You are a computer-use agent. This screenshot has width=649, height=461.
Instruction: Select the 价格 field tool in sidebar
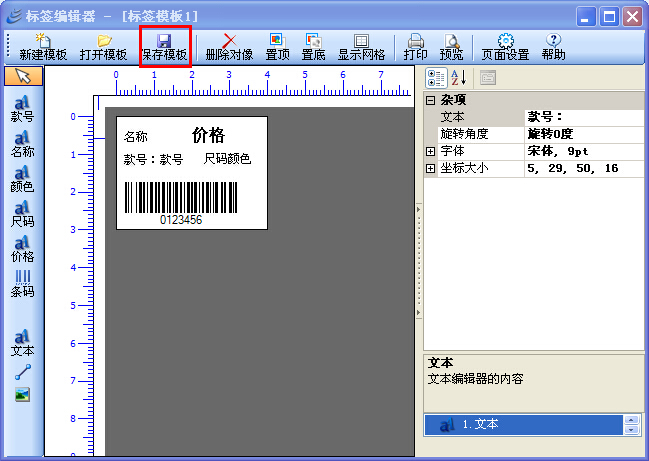[22, 249]
